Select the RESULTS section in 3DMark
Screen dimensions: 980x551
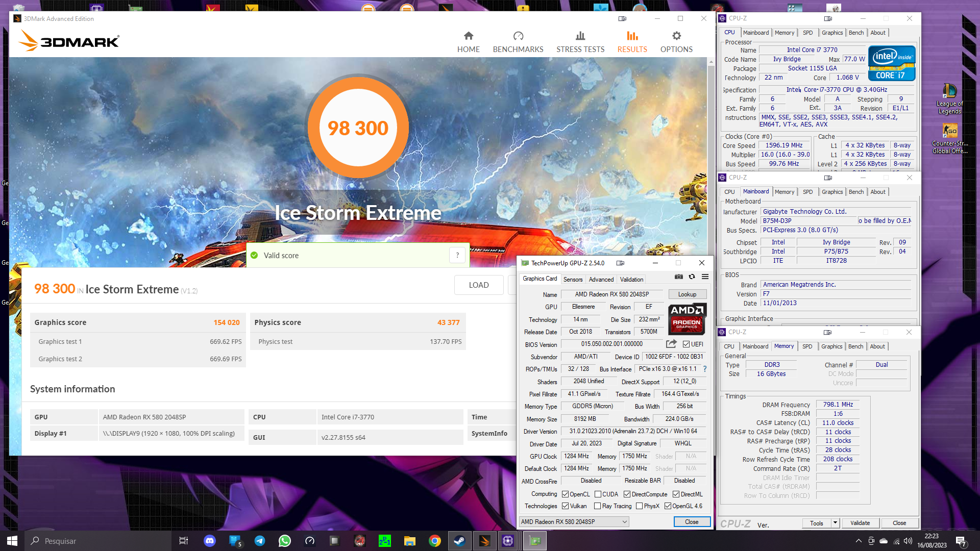(x=632, y=42)
